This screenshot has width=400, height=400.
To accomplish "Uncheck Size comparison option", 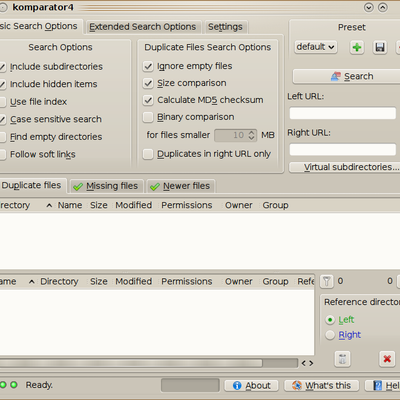I will pos(148,83).
